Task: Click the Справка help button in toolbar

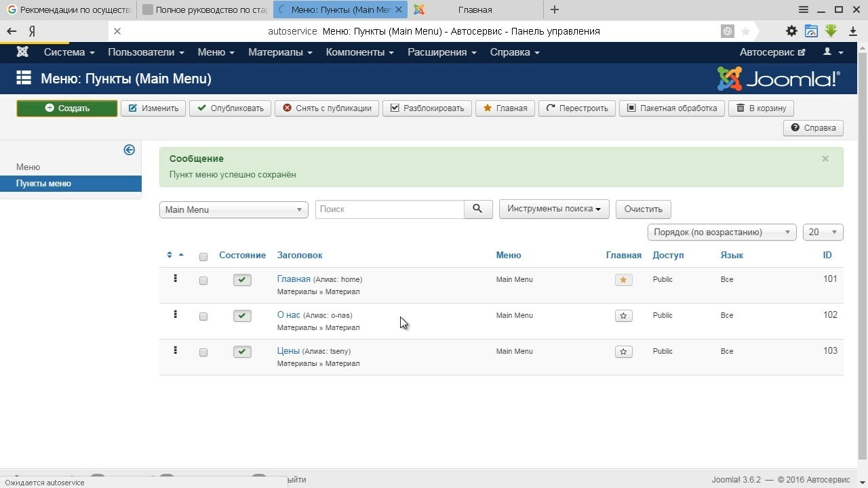Action: pyautogui.click(x=813, y=128)
